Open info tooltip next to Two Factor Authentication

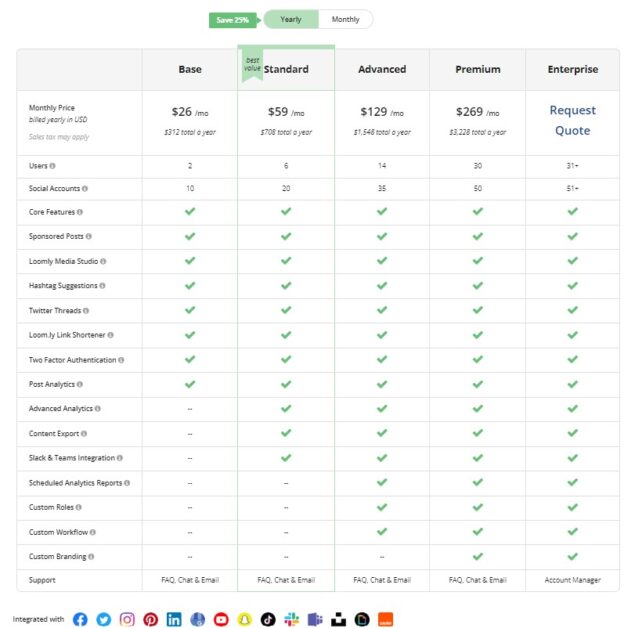coord(121,360)
